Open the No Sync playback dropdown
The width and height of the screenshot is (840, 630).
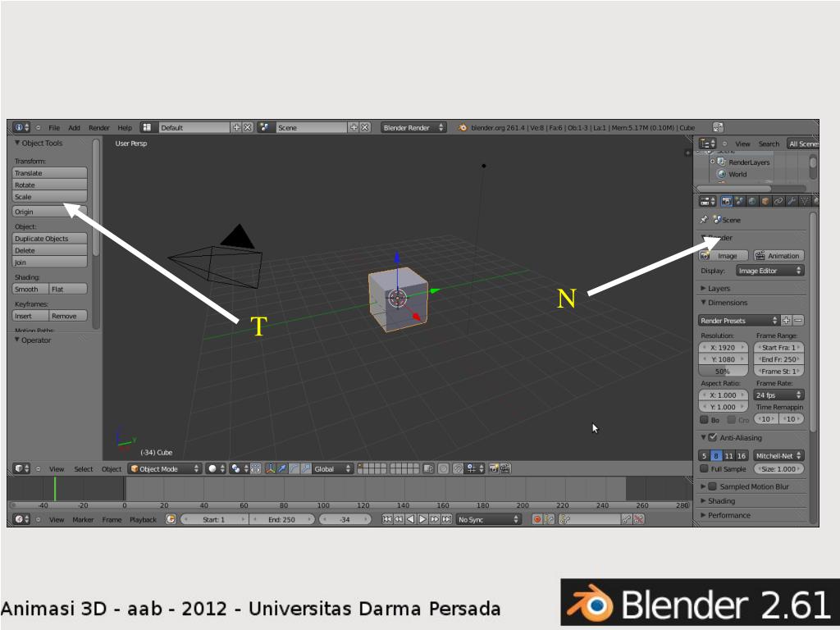point(488,519)
